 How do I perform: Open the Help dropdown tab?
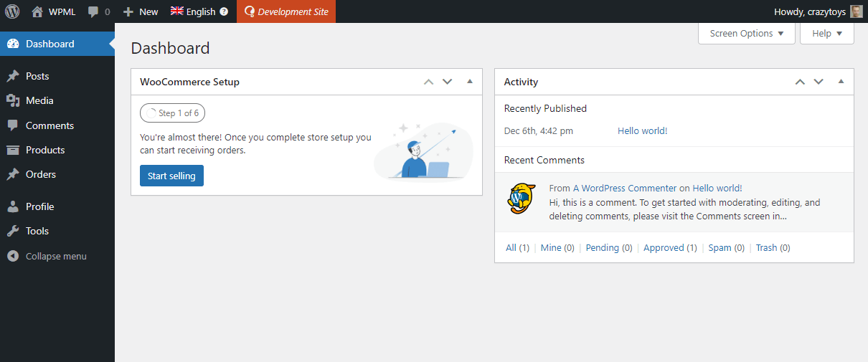point(827,33)
